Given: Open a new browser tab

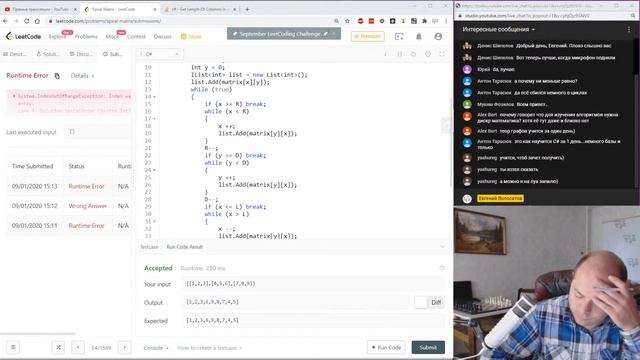Looking at the screenshot, I should [x=247, y=9].
